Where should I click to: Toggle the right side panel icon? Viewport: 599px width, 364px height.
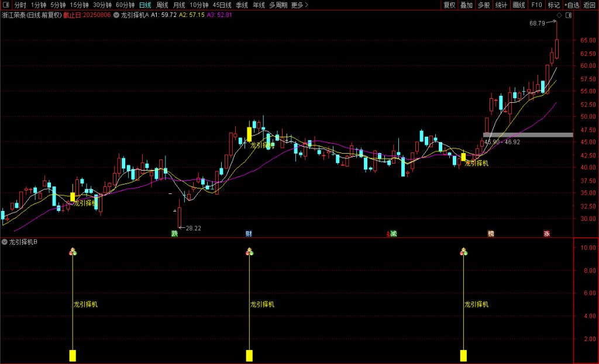point(568,15)
